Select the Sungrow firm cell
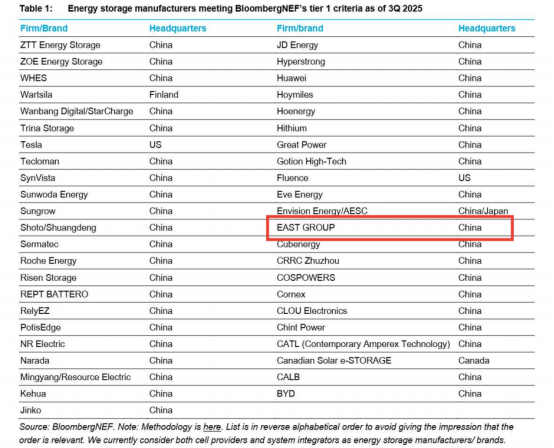 [38, 211]
